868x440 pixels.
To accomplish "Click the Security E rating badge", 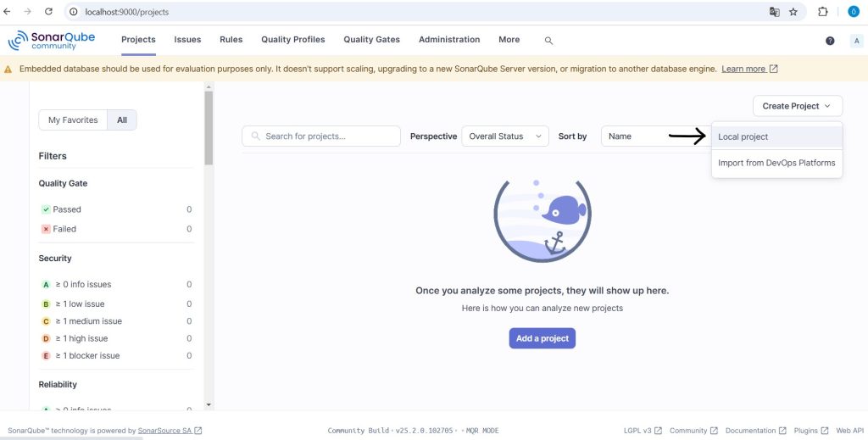I will 47,356.
